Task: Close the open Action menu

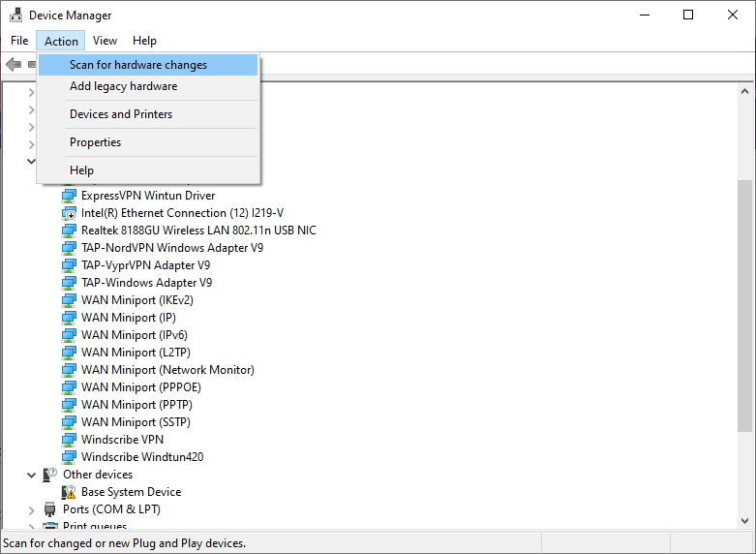Action: (61, 41)
